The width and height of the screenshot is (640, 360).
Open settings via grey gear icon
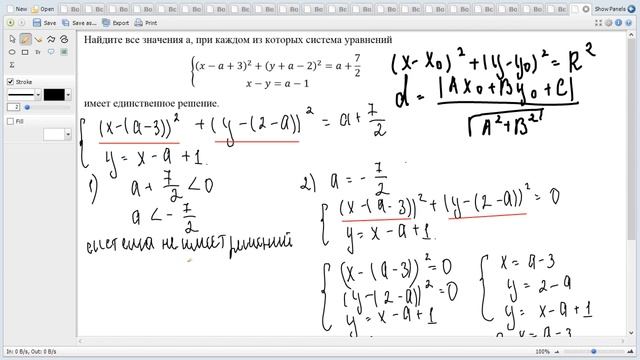pos(609,23)
